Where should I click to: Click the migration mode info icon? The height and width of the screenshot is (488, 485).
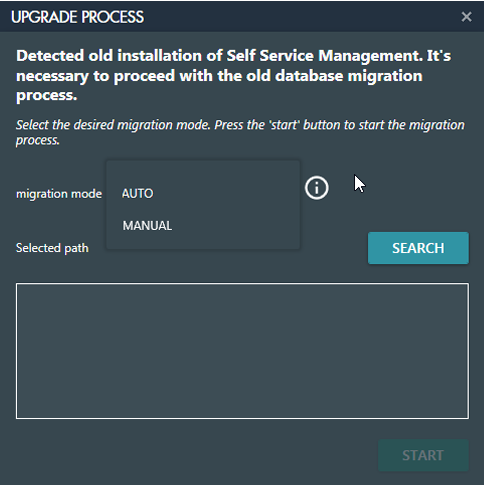316,188
